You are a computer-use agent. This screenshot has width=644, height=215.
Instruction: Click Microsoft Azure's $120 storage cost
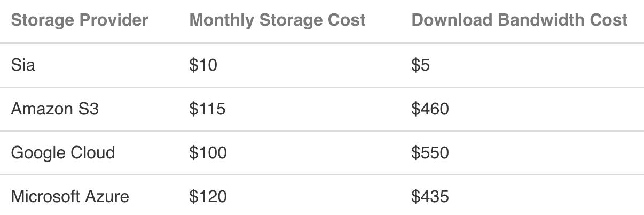point(208,197)
